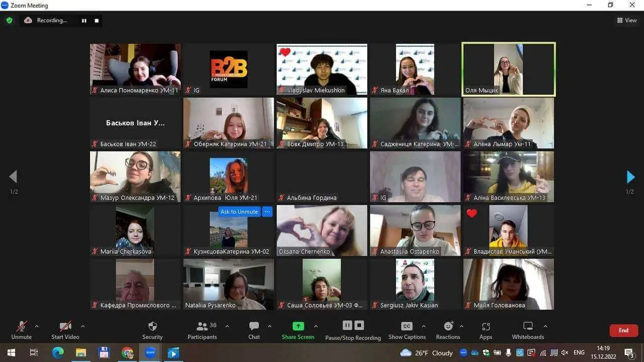
Task: Open the three-dot menu on Кузнецова tile
Action: 267,211
